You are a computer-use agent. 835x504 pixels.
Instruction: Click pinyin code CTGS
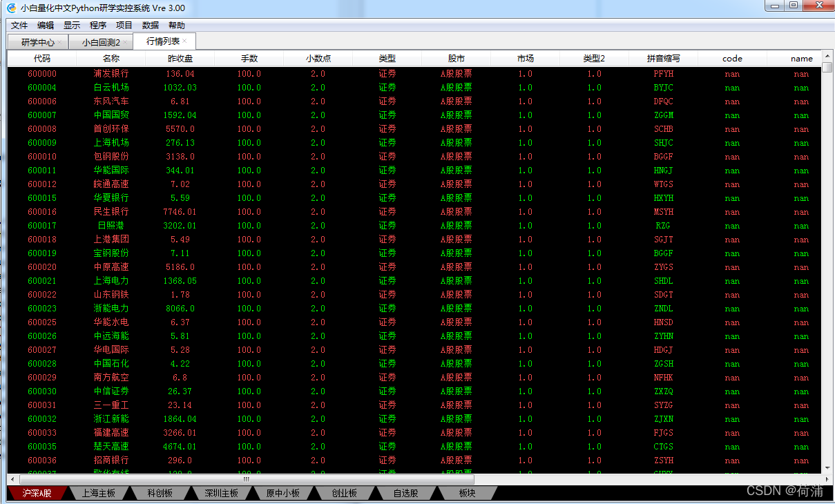pyautogui.click(x=664, y=447)
